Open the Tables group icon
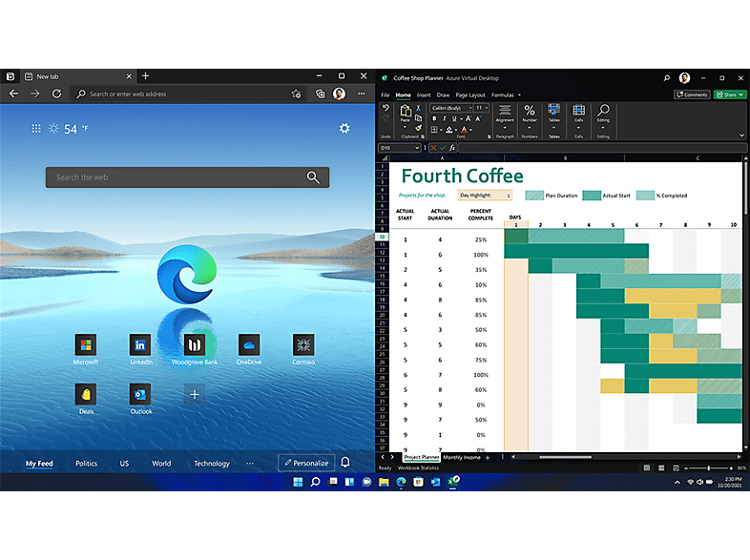 (553, 111)
